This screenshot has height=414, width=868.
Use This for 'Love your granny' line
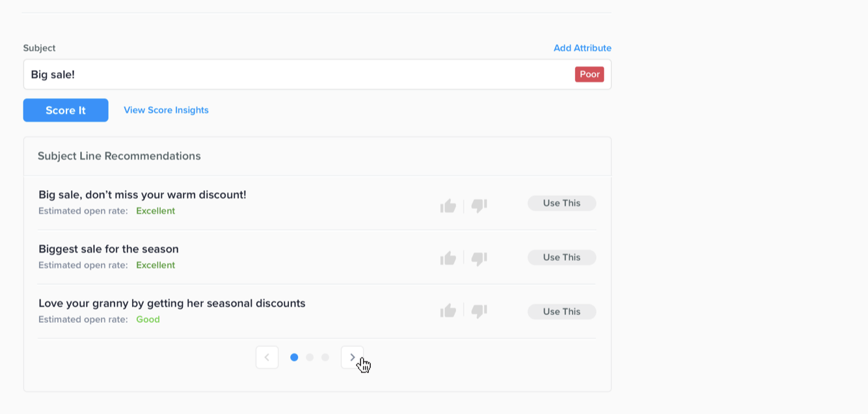[562, 312]
